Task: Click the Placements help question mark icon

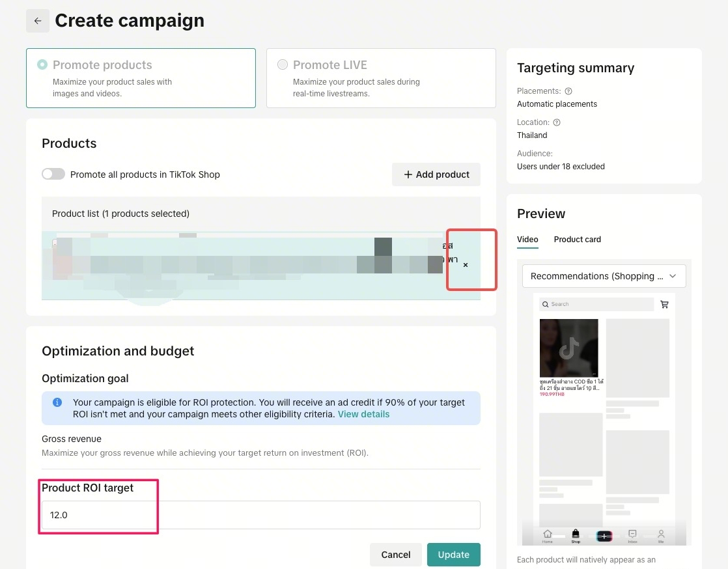Action: tap(568, 91)
